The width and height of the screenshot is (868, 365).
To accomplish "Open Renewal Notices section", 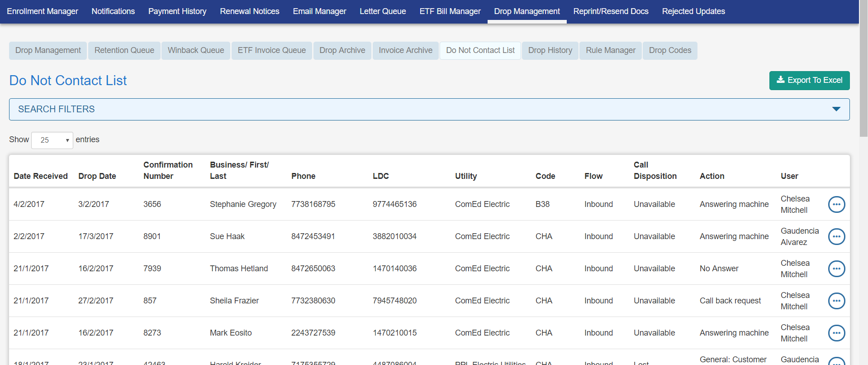I will [250, 11].
